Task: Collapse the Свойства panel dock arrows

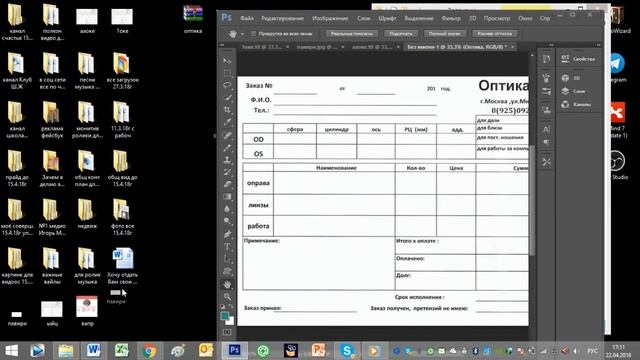Action: [x=598, y=45]
